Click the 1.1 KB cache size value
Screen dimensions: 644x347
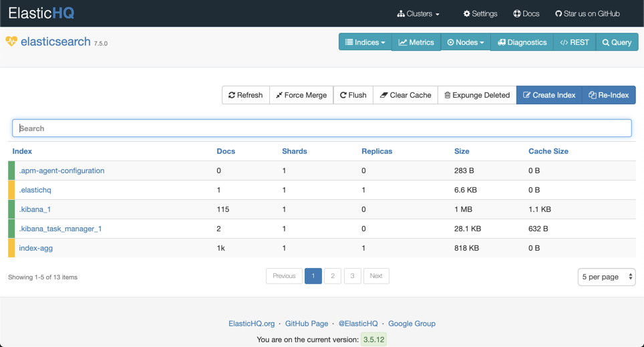coord(540,209)
